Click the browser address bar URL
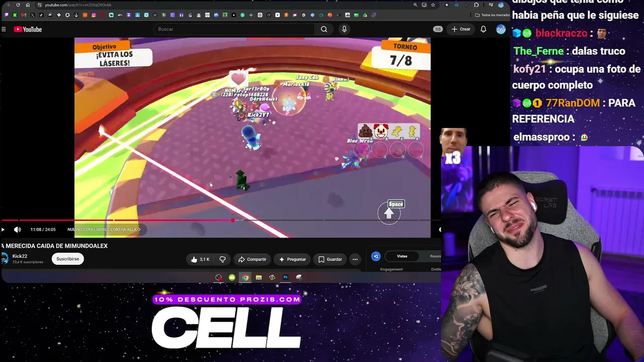Screen dimensions: 644x362 (78, 5)
